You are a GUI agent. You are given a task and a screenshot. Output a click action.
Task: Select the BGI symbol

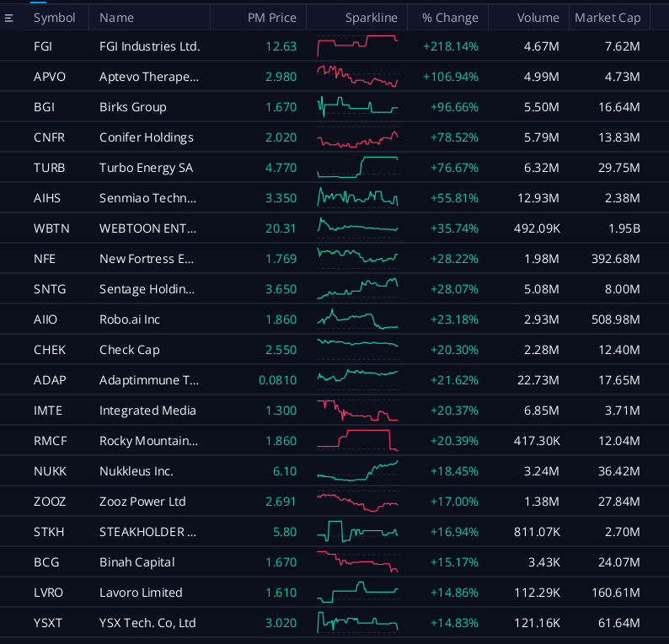(44, 107)
